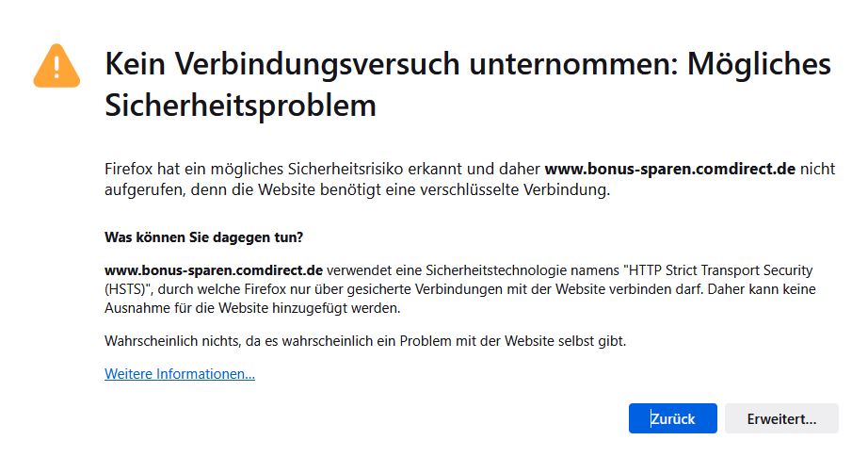Follow the Weitere Informationen... link
This screenshot has width=868, height=473.
coord(180,374)
